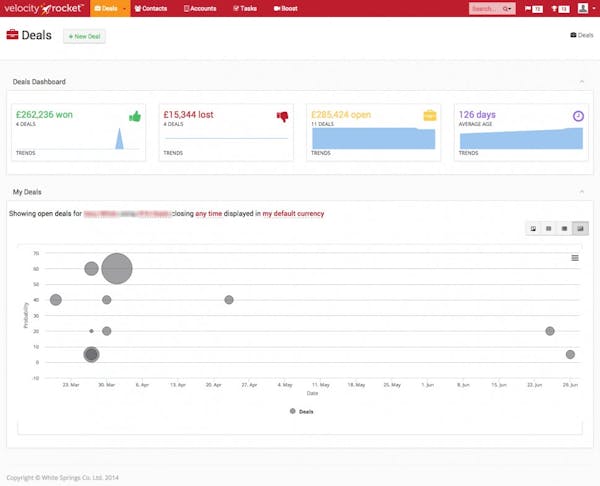The height and width of the screenshot is (486, 600).
Task: Click the largest bubble at probability 60
Action: (x=117, y=268)
